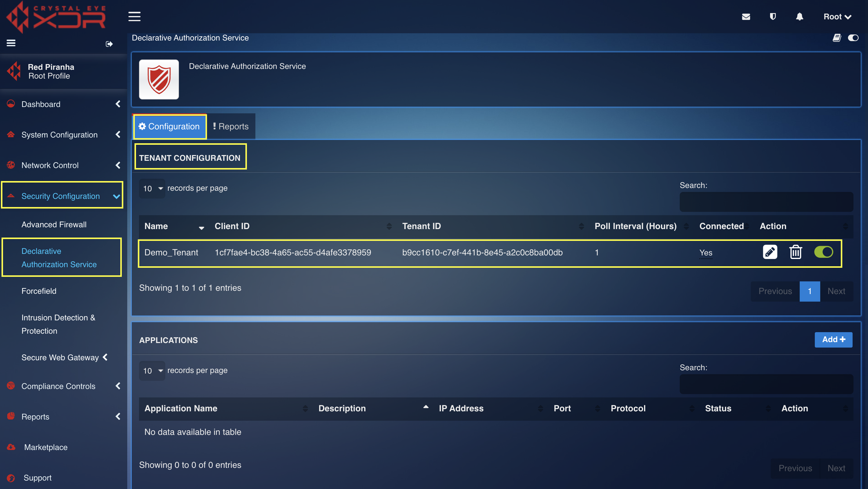The width and height of the screenshot is (868, 489).
Task: Expand the System Configuration chevron
Action: pos(118,134)
